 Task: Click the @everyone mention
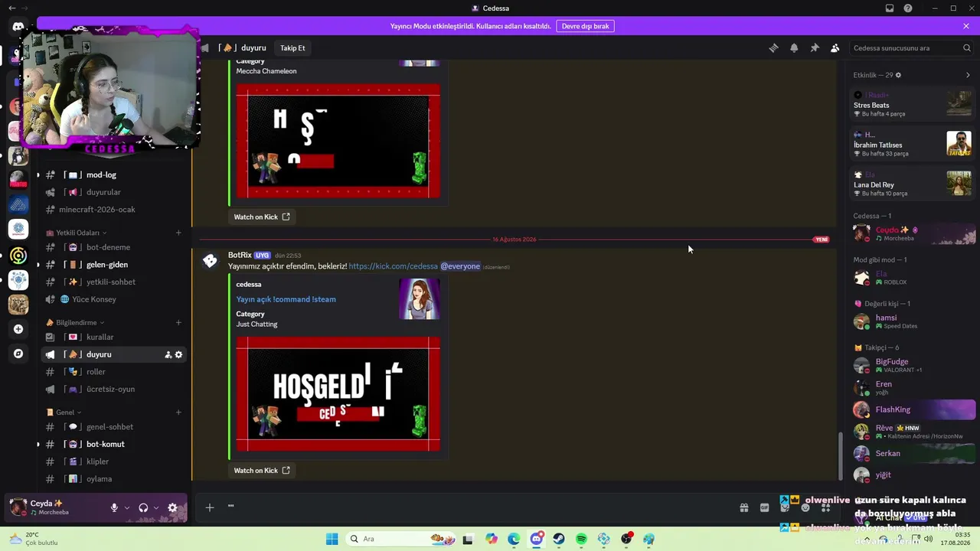point(460,266)
